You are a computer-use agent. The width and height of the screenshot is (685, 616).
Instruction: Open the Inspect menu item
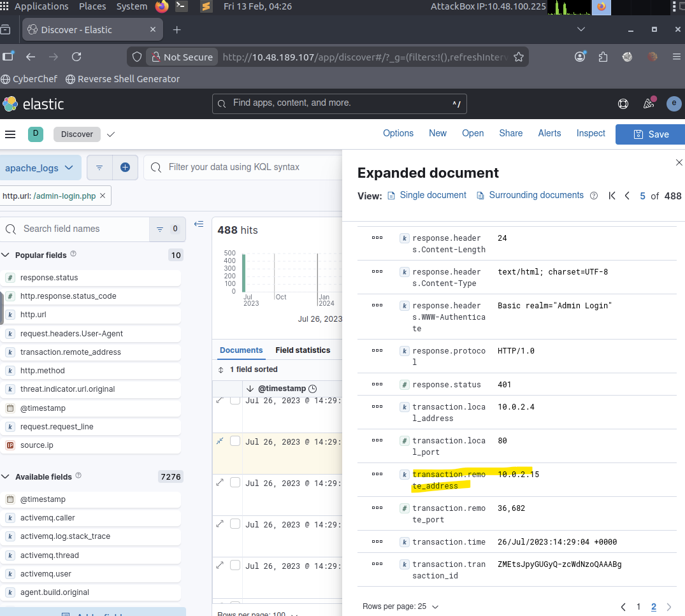pyautogui.click(x=591, y=134)
